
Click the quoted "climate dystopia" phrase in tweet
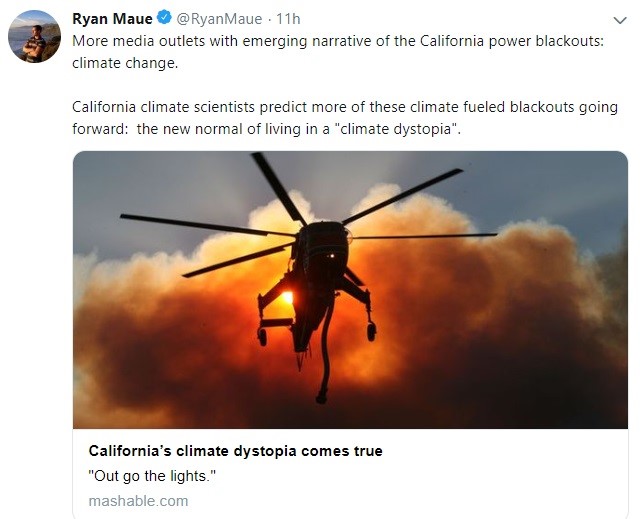400,129
